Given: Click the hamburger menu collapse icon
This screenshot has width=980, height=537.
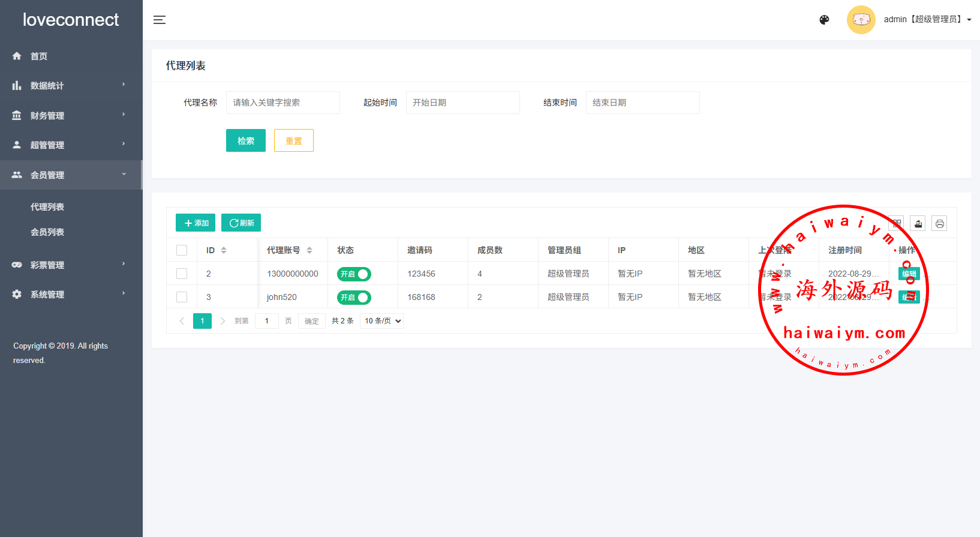Looking at the screenshot, I should pos(159,20).
